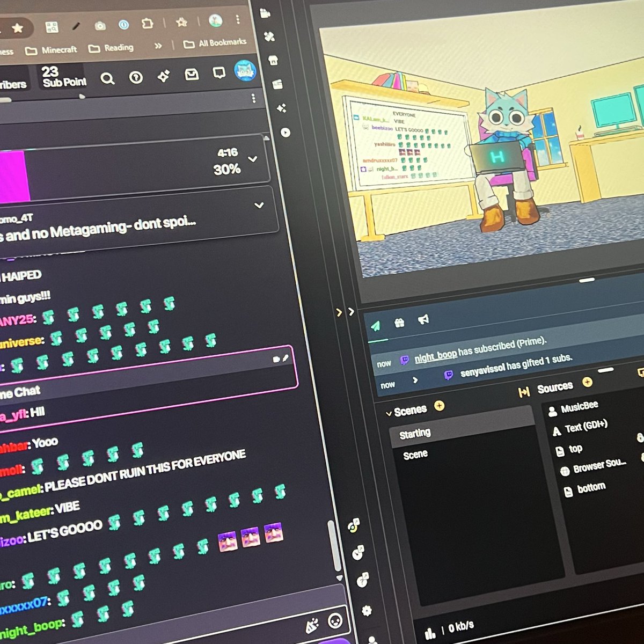Click the senyavissol gifted subs event
This screenshot has width=644, height=644.
[516, 366]
